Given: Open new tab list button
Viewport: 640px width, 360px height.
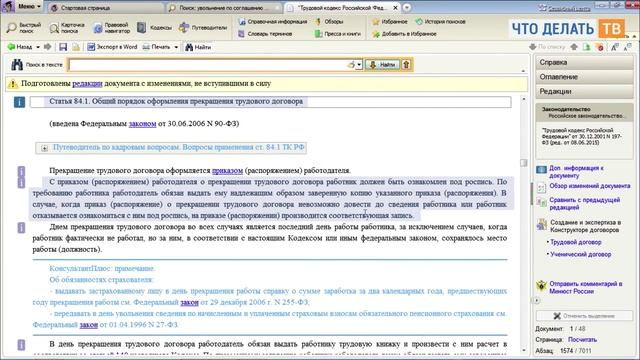Looking at the screenshot, I should pos(407,7).
